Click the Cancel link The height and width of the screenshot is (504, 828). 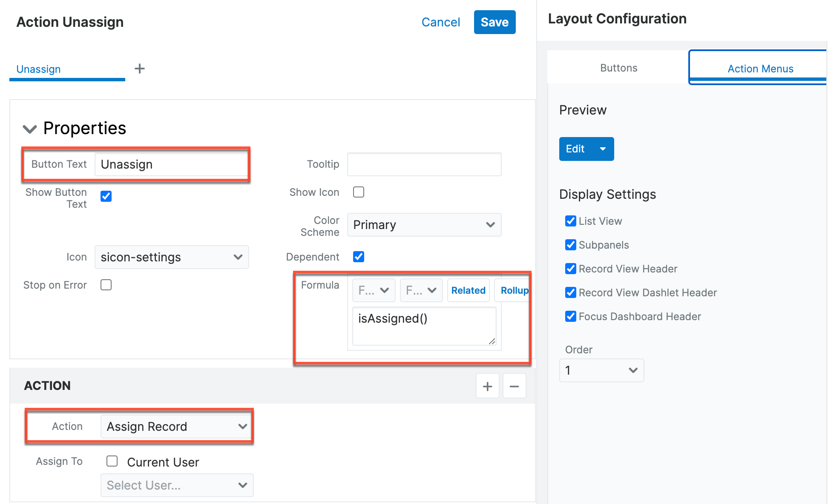(x=440, y=22)
